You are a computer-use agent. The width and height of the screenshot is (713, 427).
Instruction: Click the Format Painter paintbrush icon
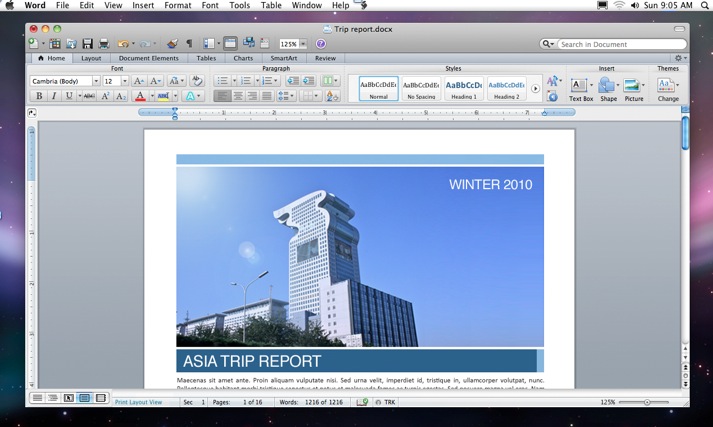tap(172, 44)
